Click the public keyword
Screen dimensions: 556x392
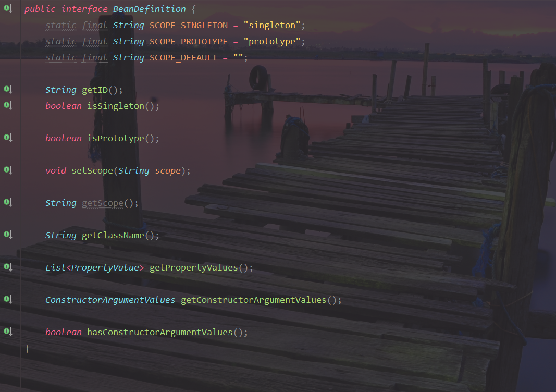pyautogui.click(x=40, y=9)
